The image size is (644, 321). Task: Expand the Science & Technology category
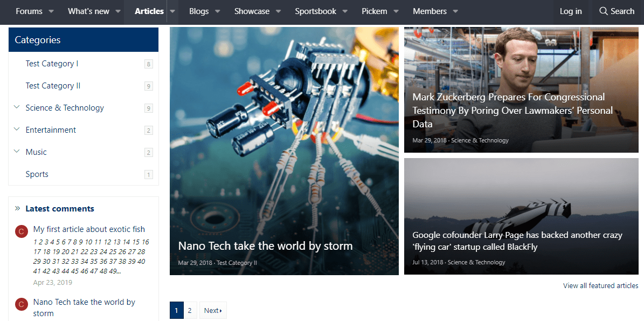point(17,107)
